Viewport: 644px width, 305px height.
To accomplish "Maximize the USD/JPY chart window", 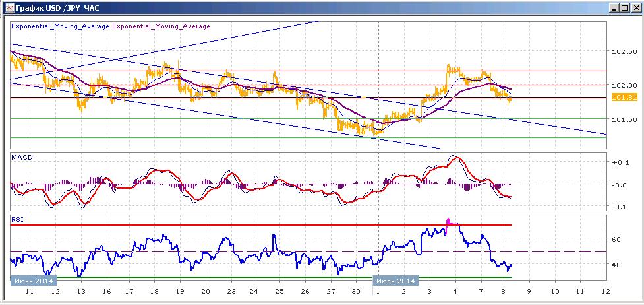I will point(624,8).
